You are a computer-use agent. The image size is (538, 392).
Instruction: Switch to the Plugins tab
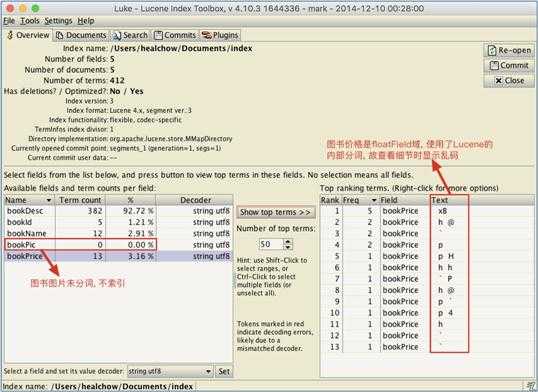[x=220, y=35]
